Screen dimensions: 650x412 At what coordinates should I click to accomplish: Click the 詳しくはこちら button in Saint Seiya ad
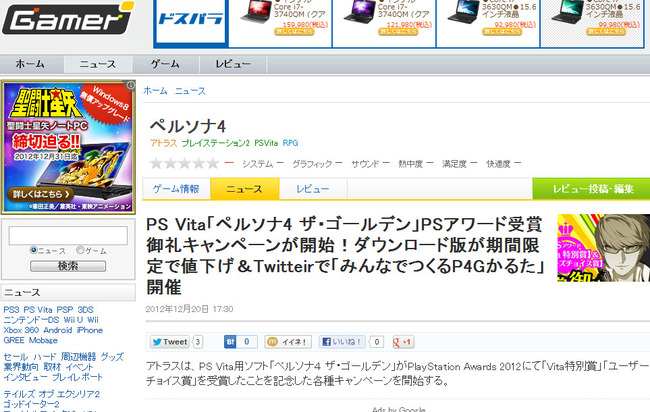coord(40,194)
